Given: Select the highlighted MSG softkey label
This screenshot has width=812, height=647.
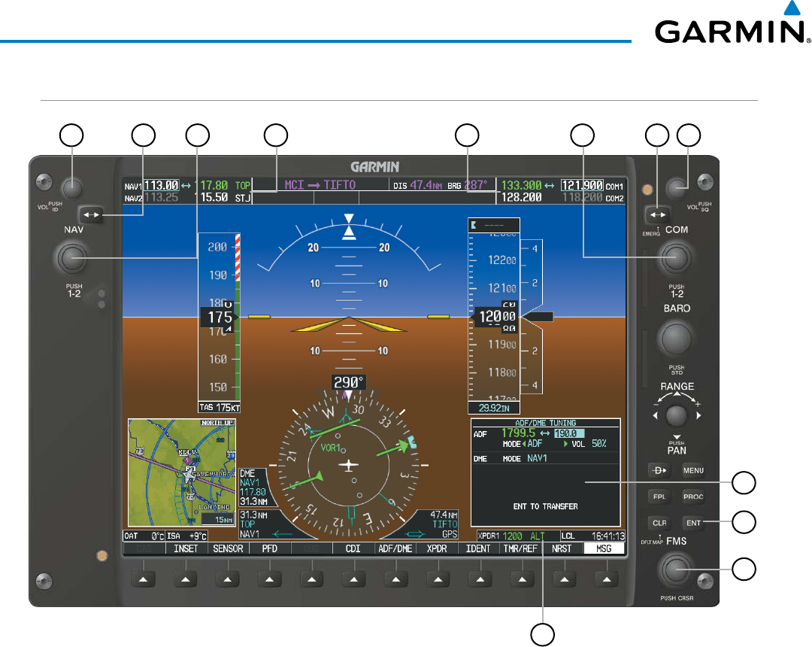Looking at the screenshot, I should point(604,548).
